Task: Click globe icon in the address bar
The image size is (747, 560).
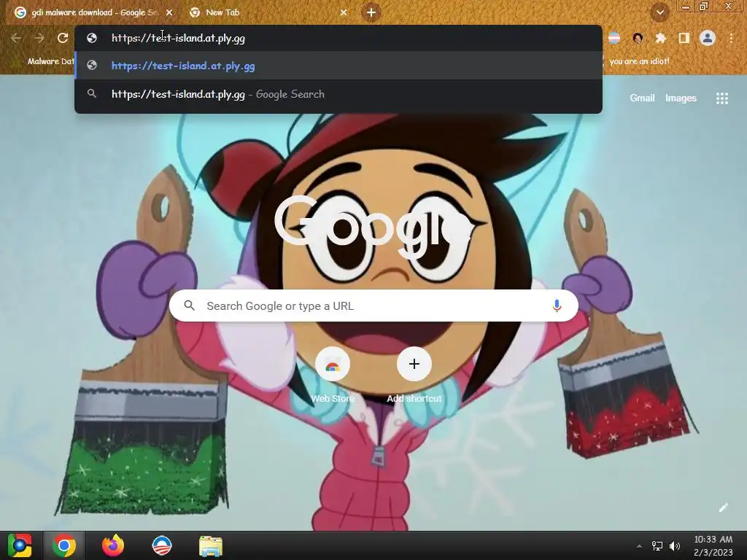Action: pyautogui.click(x=92, y=38)
